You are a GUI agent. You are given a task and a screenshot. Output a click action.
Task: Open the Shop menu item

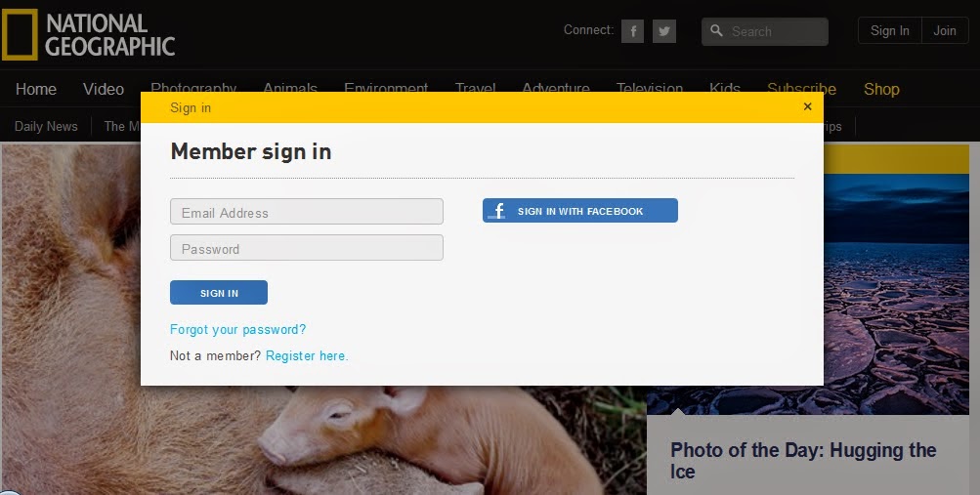point(881,89)
